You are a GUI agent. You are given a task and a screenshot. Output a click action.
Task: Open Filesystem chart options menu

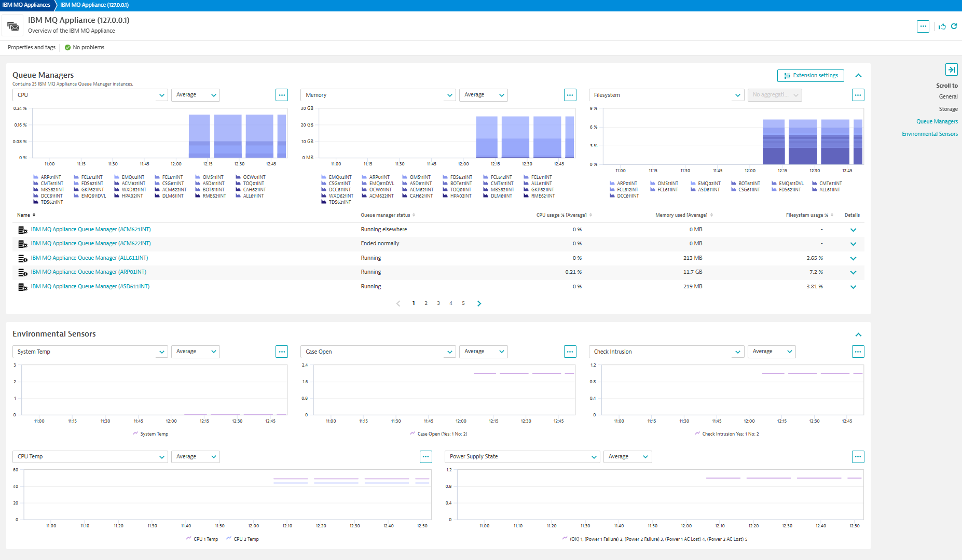[858, 95]
